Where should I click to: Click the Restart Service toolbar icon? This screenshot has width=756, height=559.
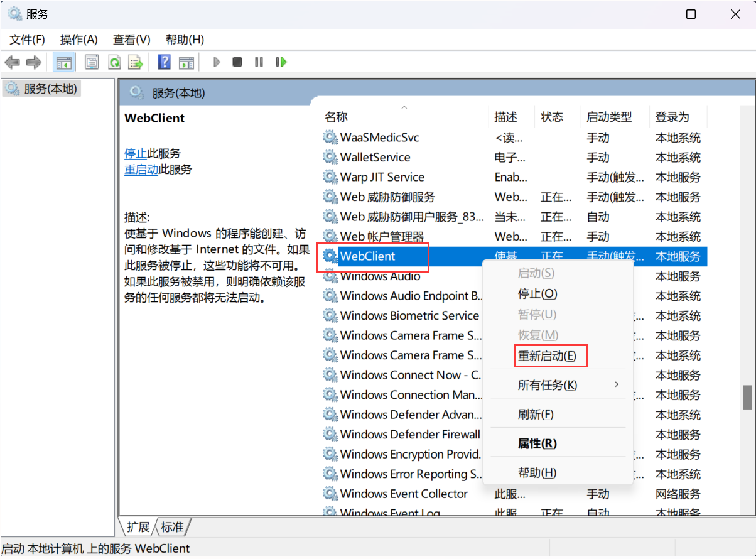coord(281,62)
